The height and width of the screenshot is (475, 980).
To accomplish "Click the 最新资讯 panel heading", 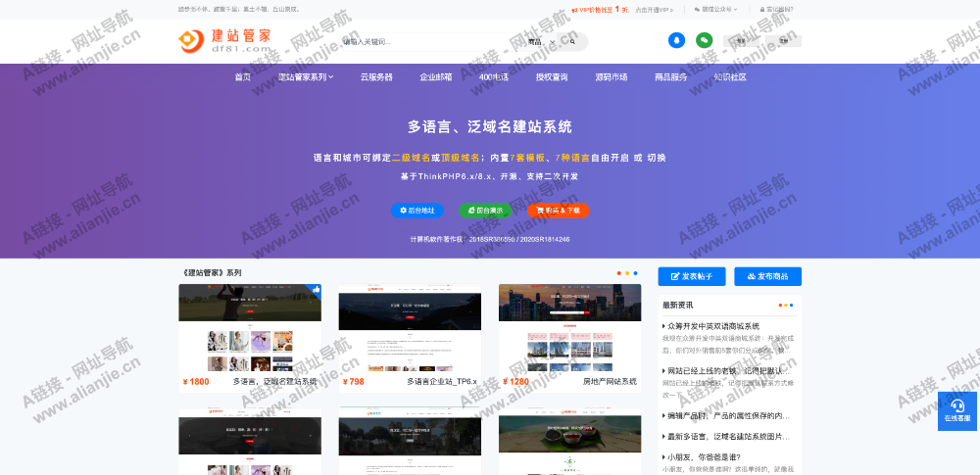I will 677,305.
